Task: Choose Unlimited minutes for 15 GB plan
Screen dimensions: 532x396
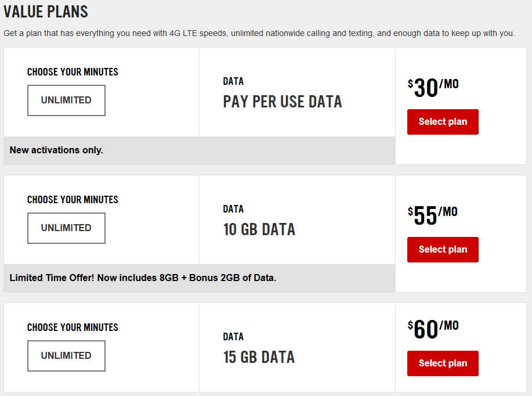Action: tap(66, 356)
